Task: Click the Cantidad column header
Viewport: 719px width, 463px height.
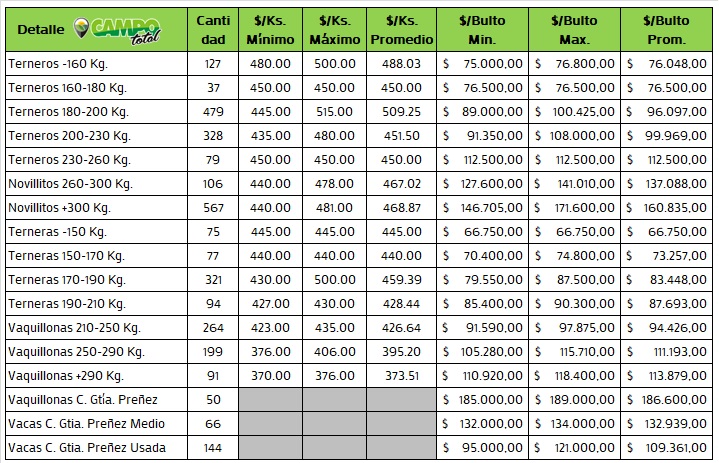Action: 212,30
